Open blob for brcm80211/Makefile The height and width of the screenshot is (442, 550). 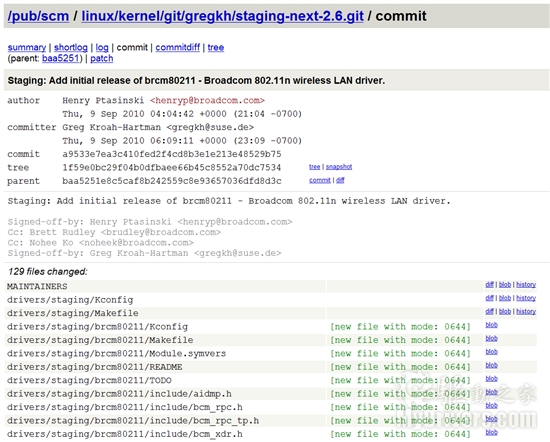pyautogui.click(x=491, y=338)
